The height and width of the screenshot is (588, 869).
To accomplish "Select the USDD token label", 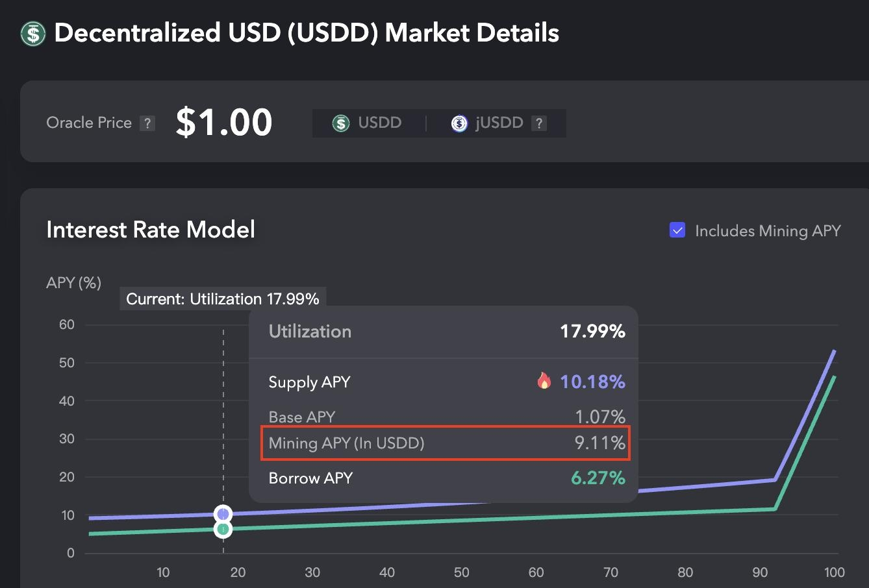I will 379,123.
